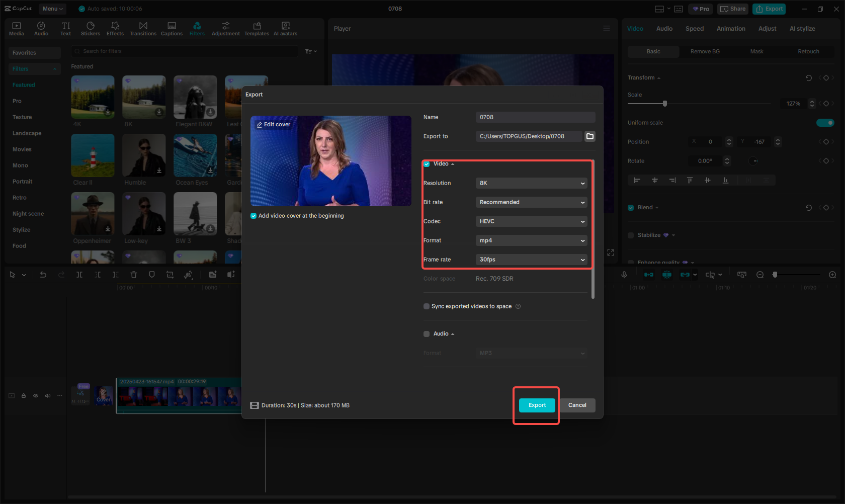Switch to the Animation tab

(x=730, y=29)
